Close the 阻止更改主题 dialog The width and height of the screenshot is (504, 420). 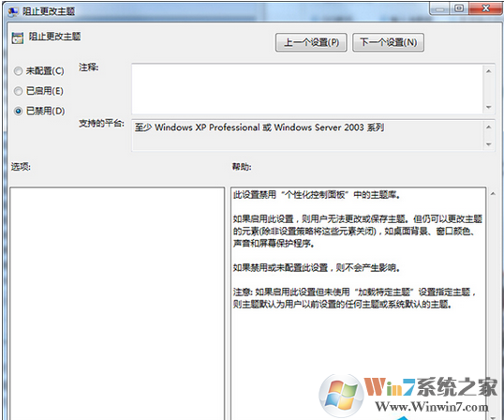coord(485,8)
